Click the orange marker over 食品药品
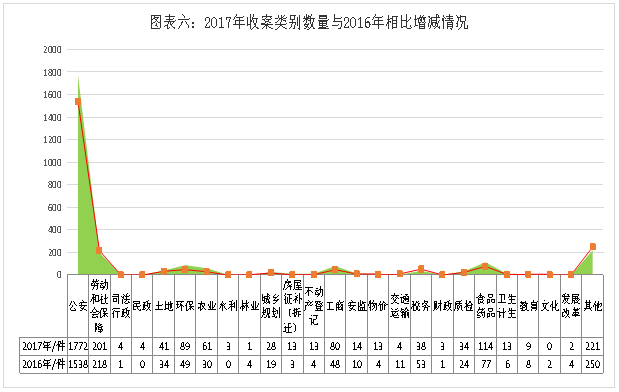Viewport: 619px width, 392px height. [485, 266]
